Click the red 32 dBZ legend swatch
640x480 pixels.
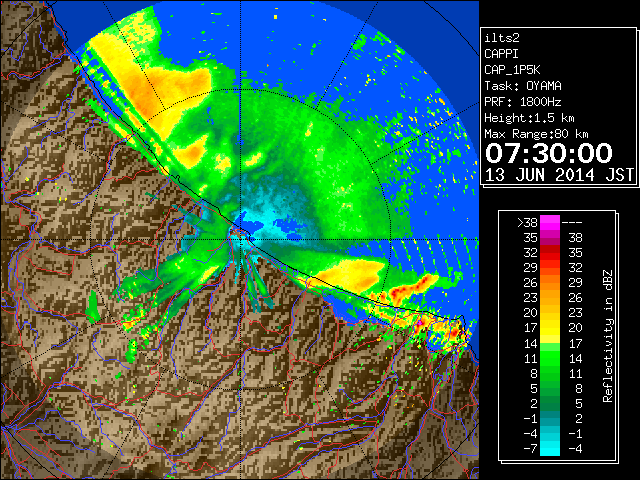tap(550, 253)
